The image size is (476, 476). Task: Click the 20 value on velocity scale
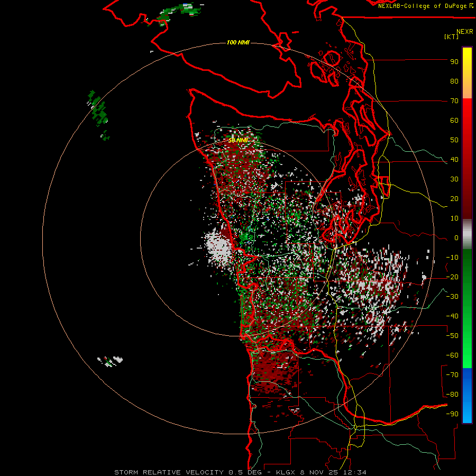[x=454, y=199]
